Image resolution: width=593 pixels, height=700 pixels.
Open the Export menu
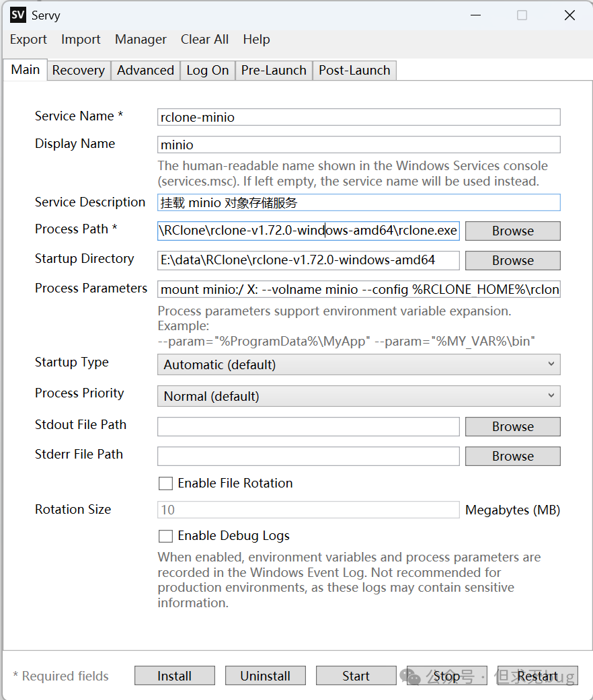coord(28,40)
